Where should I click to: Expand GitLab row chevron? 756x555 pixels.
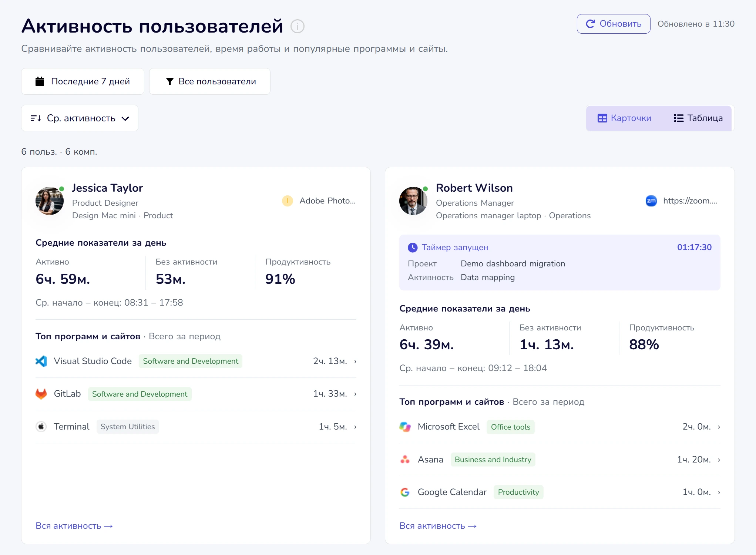pyautogui.click(x=355, y=394)
